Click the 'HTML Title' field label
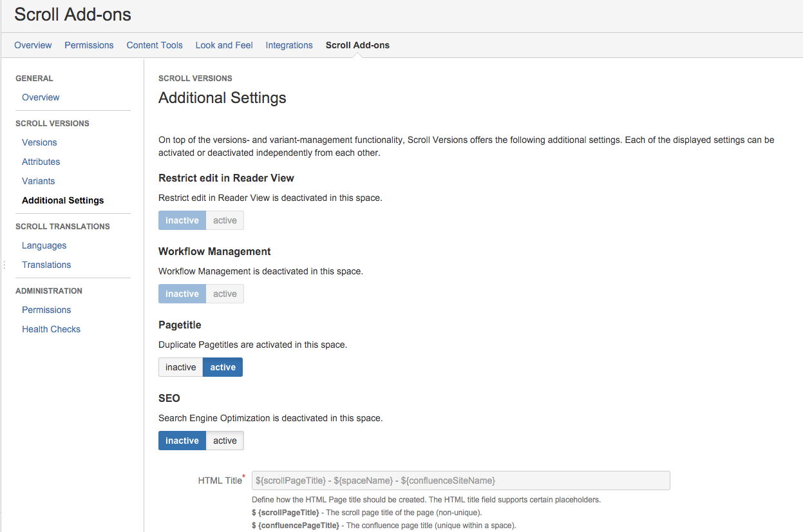The image size is (803, 532). 220,480
